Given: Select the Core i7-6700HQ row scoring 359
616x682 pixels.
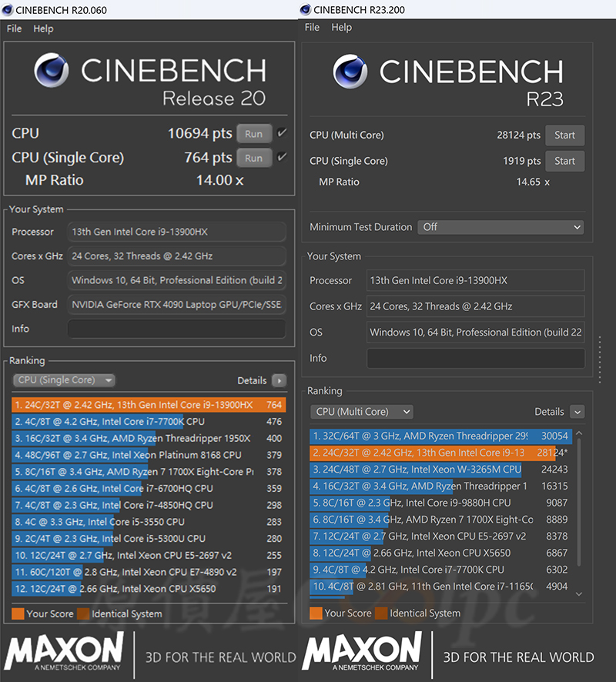Looking at the screenshot, I should pos(149,489).
